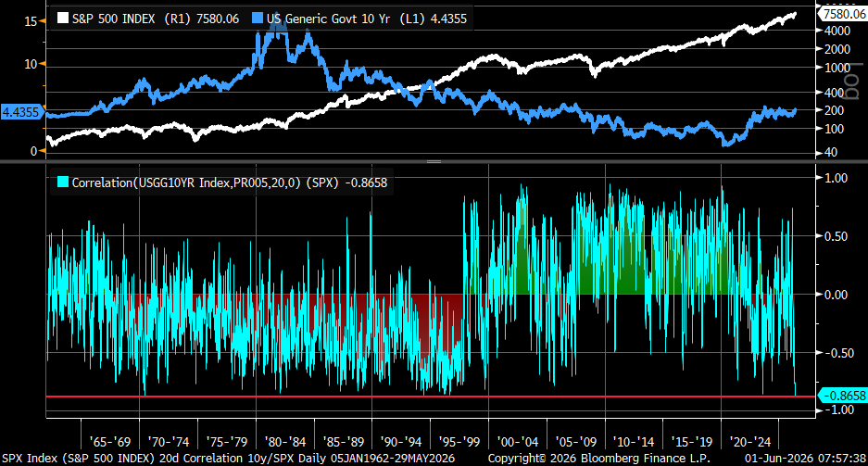The height and width of the screenshot is (466, 868).
Task: Click the correlation axis 0.50 label
Action: [836, 236]
